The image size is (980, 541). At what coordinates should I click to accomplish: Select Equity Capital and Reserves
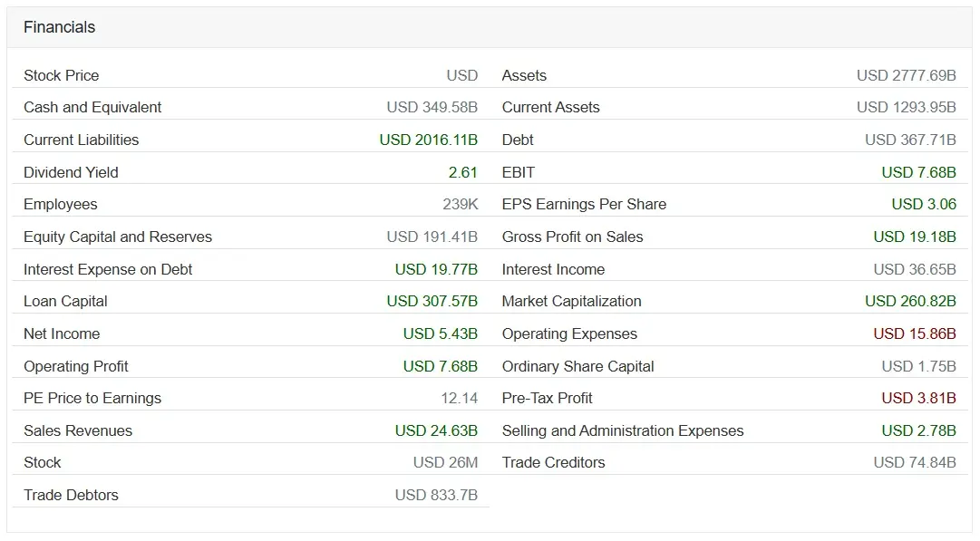(x=118, y=237)
